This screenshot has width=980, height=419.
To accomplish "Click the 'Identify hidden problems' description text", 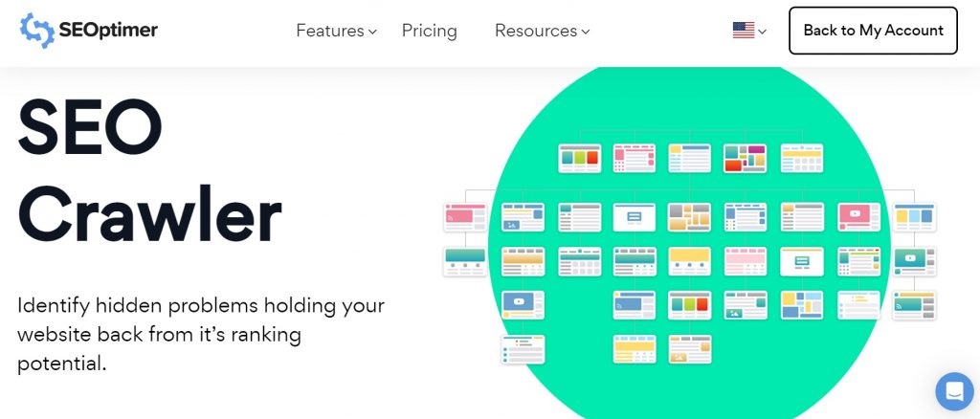I will [x=201, y=335].
